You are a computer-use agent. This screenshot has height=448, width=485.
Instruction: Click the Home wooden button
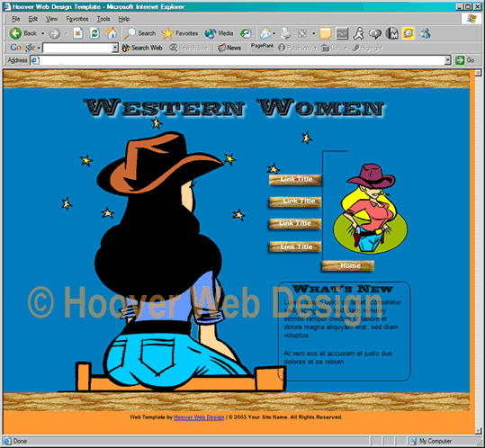click(x=348, y=265)
